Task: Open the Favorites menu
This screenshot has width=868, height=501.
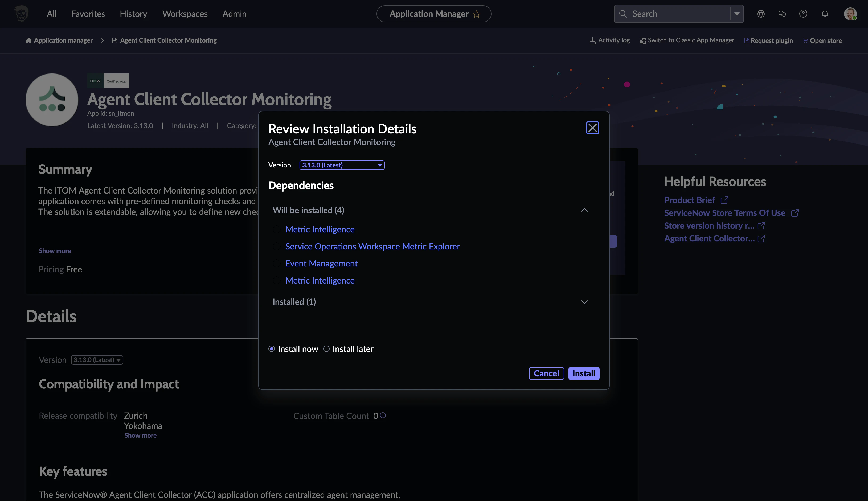Action: [x=88, y=14]
